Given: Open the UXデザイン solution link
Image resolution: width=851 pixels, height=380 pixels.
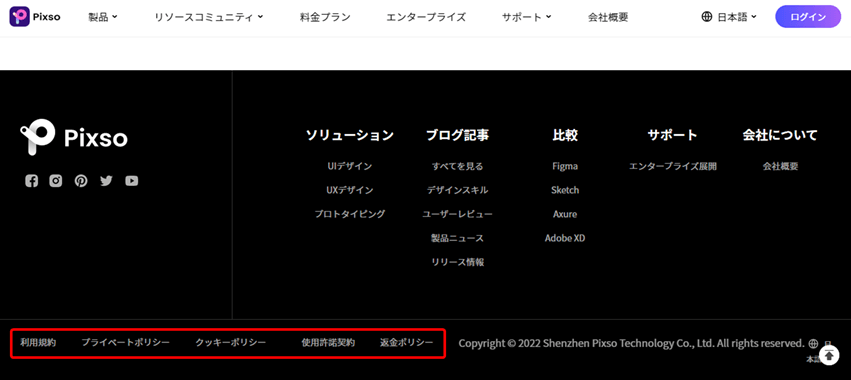Looking at the screenshot, I should tap(350, 190).
